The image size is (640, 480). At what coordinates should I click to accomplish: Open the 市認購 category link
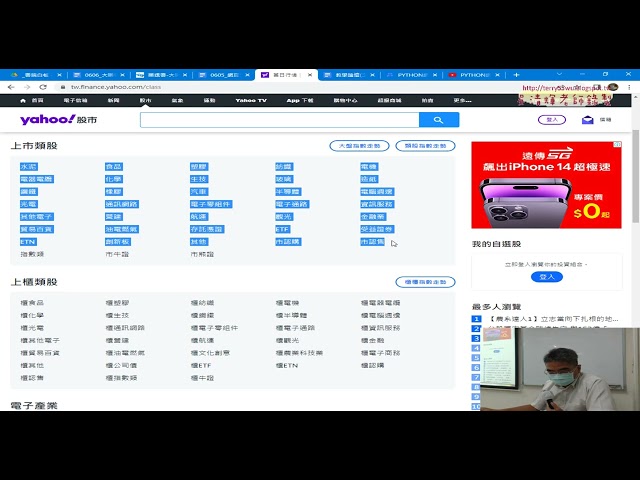point(288,242)
